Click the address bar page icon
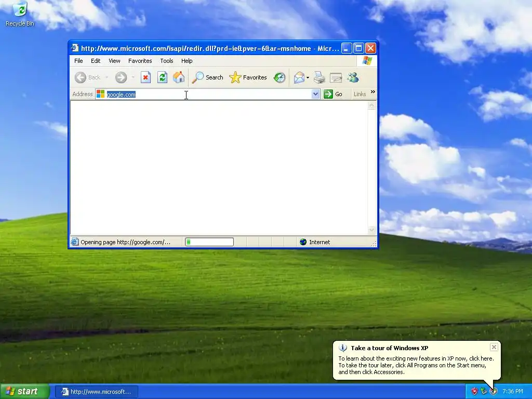This screenshot has height=399, width=532. (100, 94)
